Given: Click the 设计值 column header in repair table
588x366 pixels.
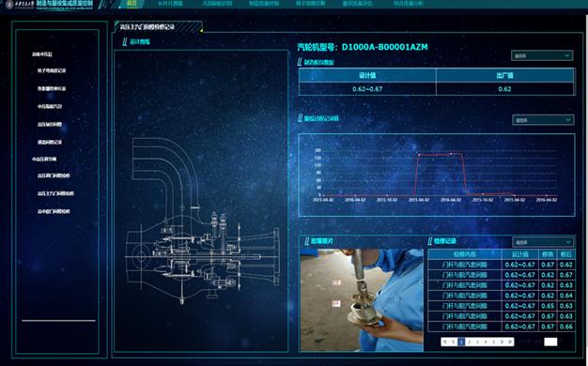Looking at the screenshot, I should 520,254.
